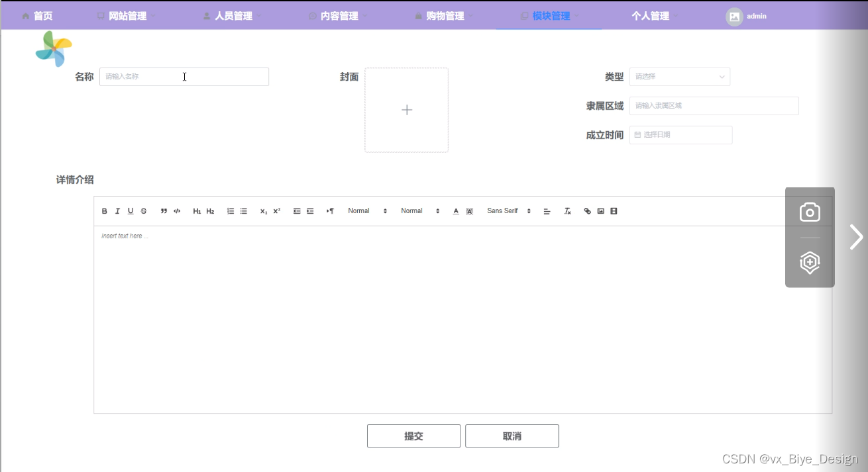The width and height of the screenshot is (868, 472).
Task: Apply Heading 2 style
Action: [x=210, y=211]
